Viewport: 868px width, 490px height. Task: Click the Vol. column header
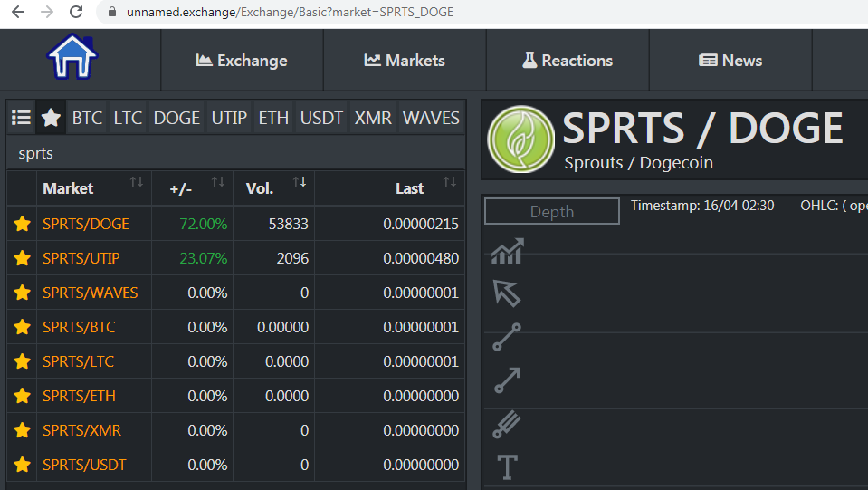point(260,188)
